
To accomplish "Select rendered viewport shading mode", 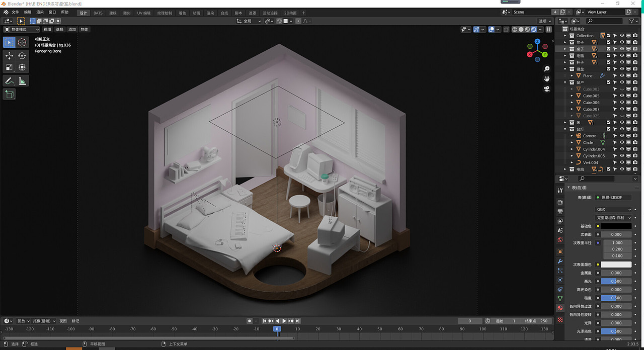I will tap(534, 30).
